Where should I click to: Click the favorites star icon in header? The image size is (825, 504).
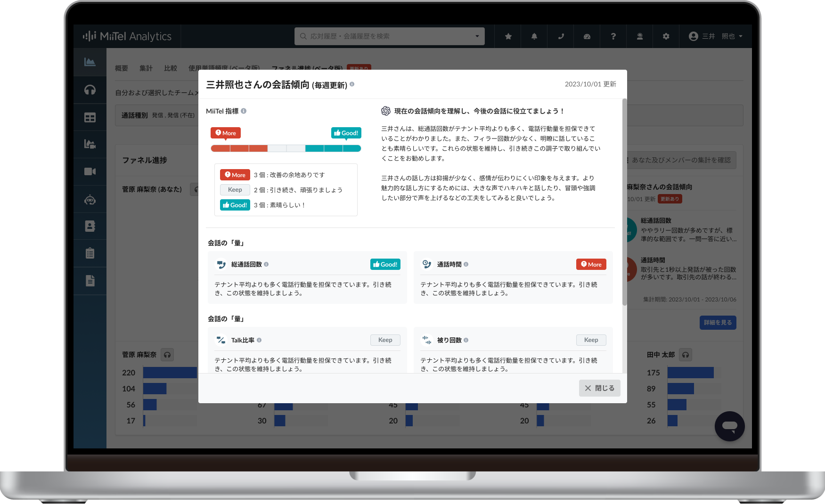(508, 36)
